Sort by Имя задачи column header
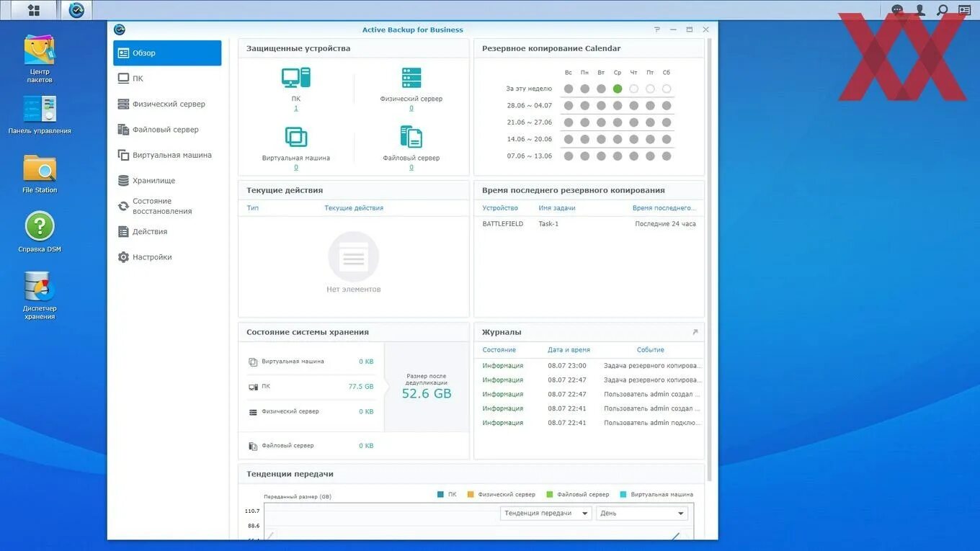The height and width of the screenshot is (551, 980). tap(557, 208)
